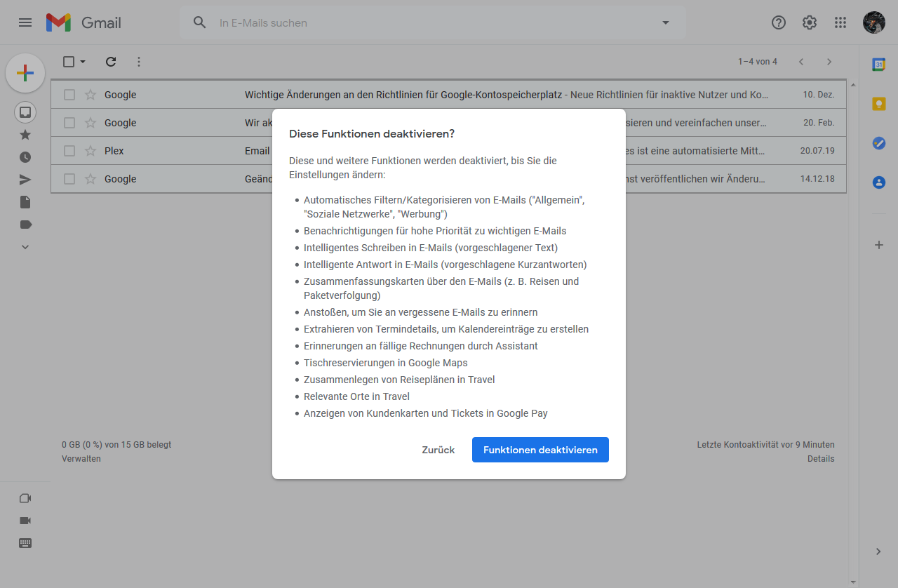Check the Google mail from 10. Dez.
The width and height of the screenshot is (898, 588).
click(69, 95)
